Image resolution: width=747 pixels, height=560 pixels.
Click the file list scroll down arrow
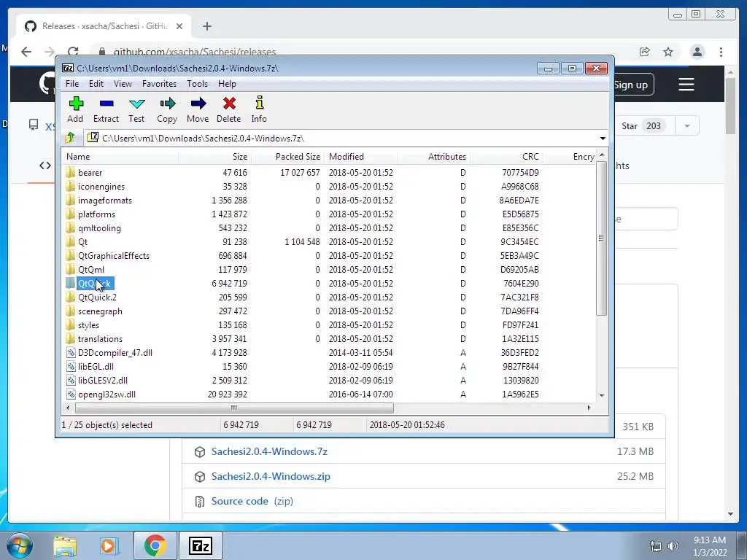[x=602, y=395]
